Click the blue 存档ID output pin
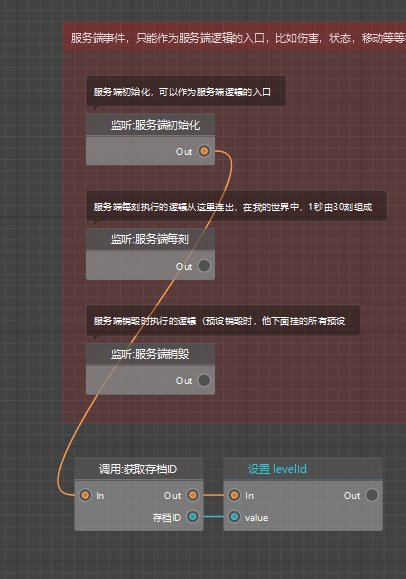 pyautogui.click(x=192, y=517)
